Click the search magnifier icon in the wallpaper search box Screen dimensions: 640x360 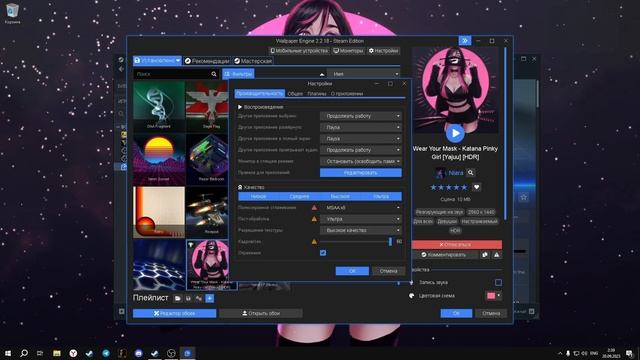214,74
